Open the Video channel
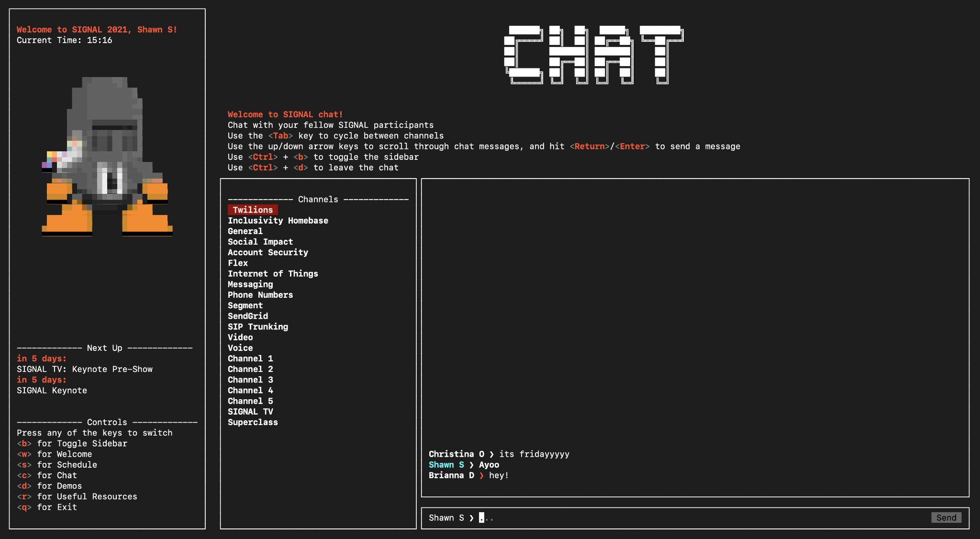This screenshot has height=539, width=980. [240, 337]
